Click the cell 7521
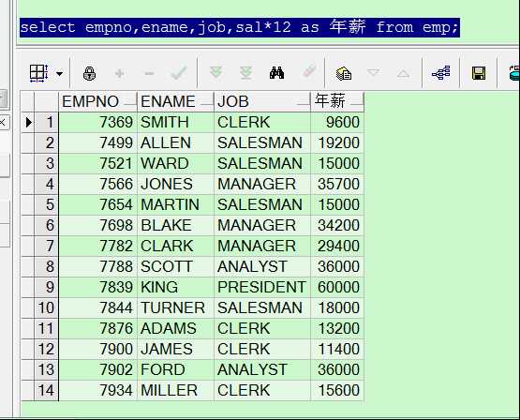The width and height of the screenshot is (520, 420). click(x=97, y=163)
